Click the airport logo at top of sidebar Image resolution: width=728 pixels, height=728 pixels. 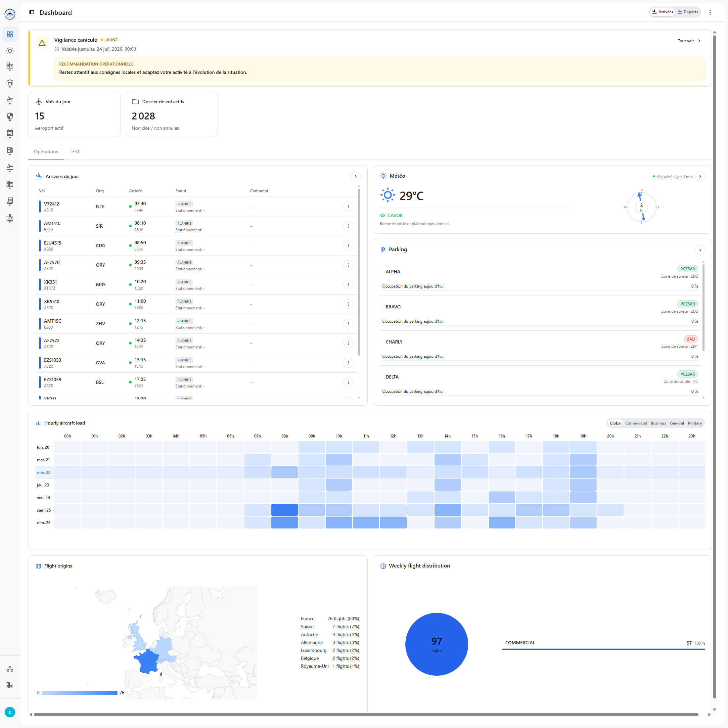tap(10, 14)
